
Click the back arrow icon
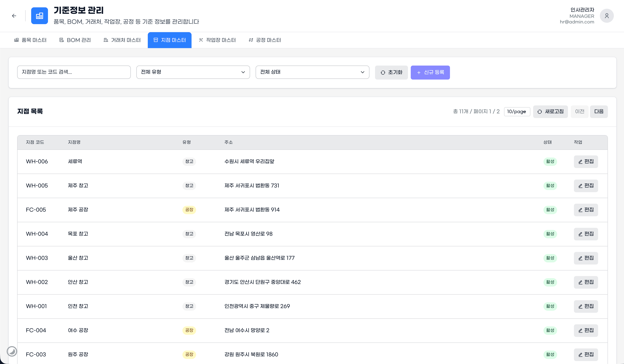click(x=14, y=16)
